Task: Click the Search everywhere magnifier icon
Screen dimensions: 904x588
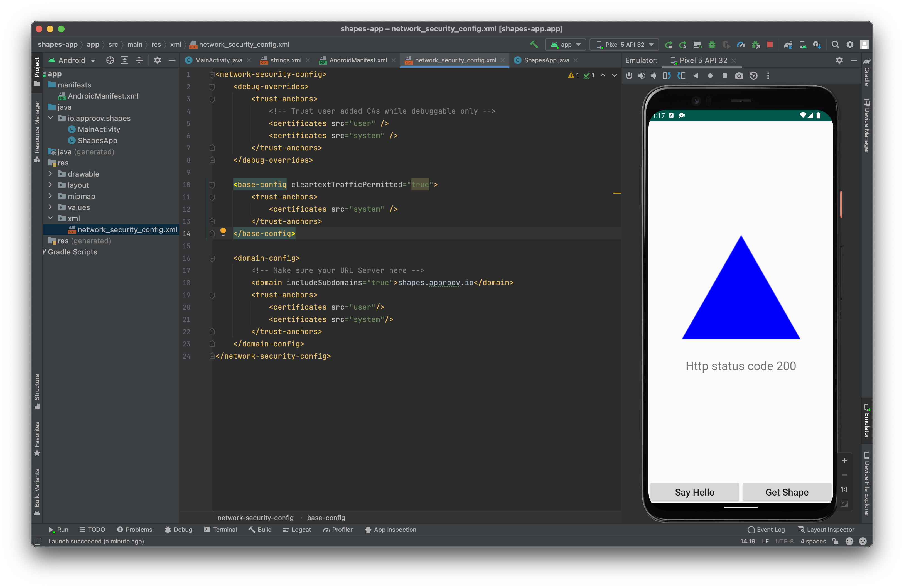Action: pyautogui.click(x=836, y=45)
